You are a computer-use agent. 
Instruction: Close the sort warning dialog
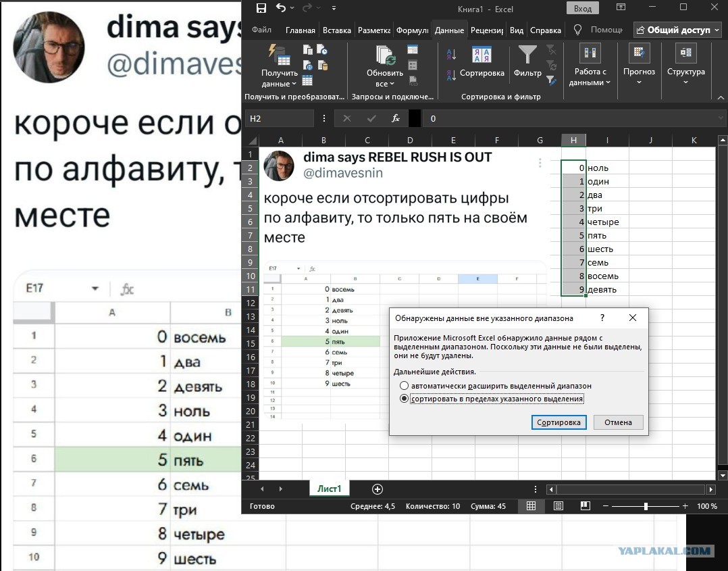click(x=632, y=318)
